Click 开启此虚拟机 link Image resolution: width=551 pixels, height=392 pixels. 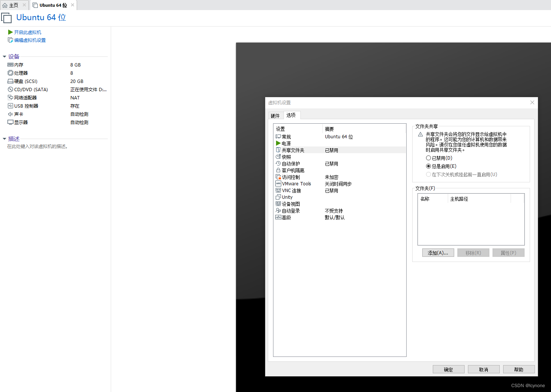click(28, 33)
